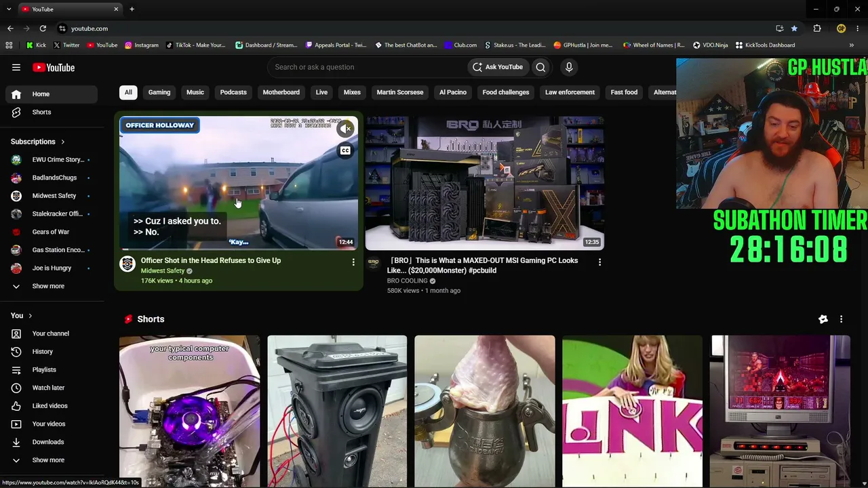Open Chrome tab search dropdown
Screen dimensions: 868x488
9,9
